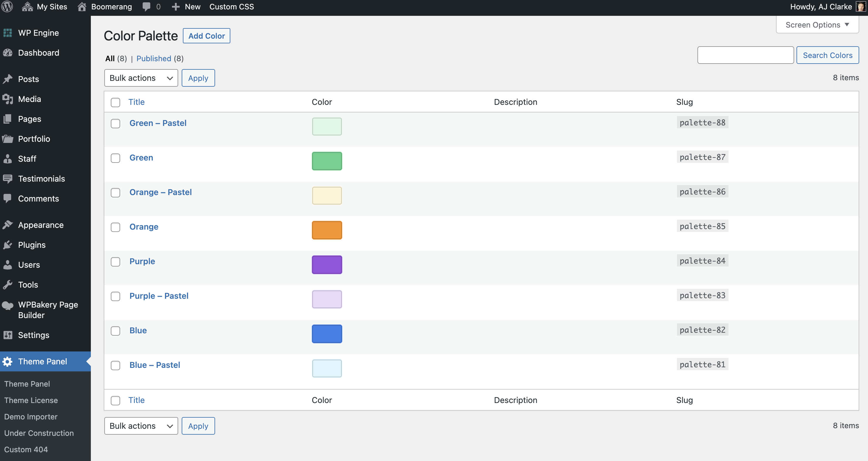The height and width of the screenshot is (461, 868).
Task: Switch to the Published filter
Action: [154, 58]
